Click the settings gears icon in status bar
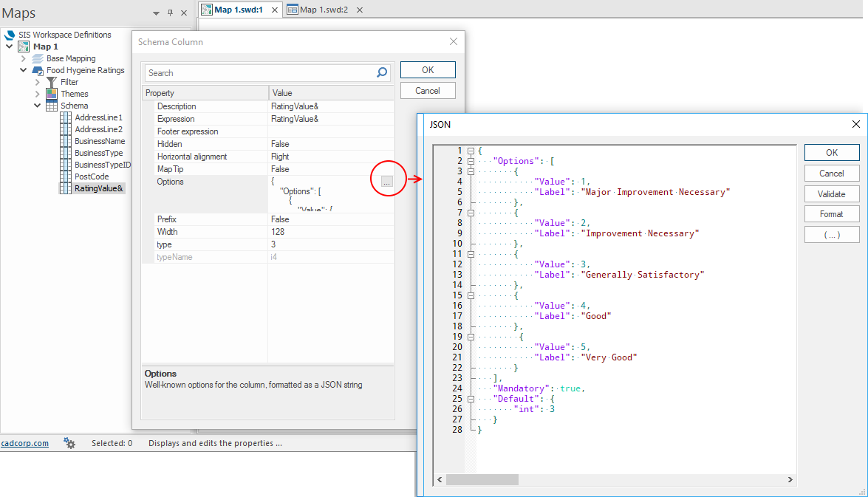Viewport: 868px width, 497px height. pos(69,443)
